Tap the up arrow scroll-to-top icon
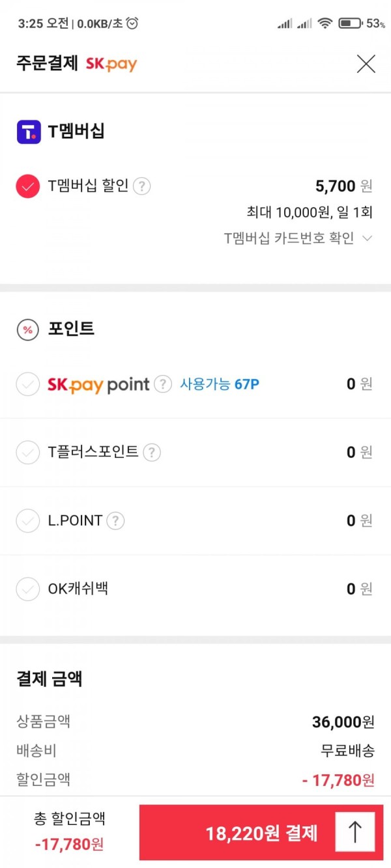 [355, 832]
